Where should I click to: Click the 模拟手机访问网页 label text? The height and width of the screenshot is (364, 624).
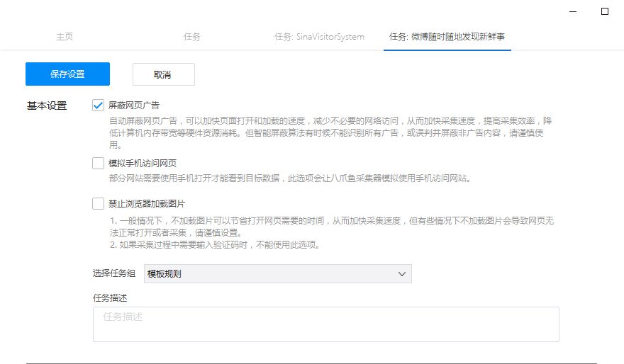[143, 164]
